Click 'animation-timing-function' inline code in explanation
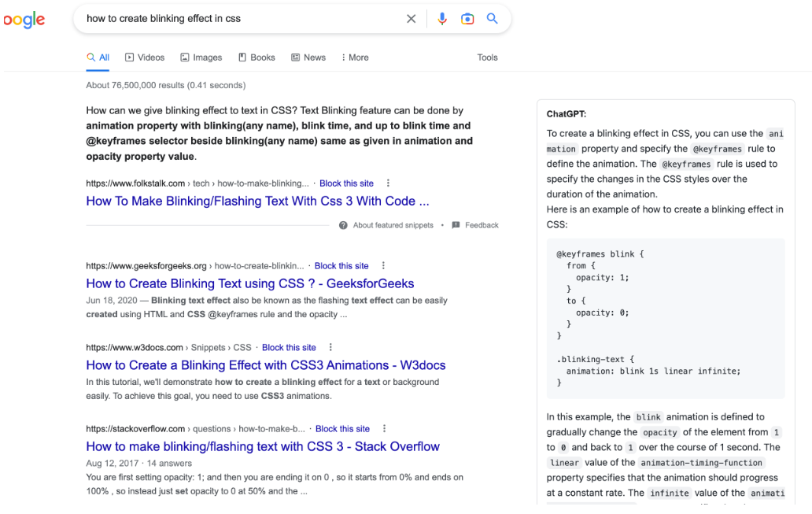 pyautogui.click(x=702, y=463)
